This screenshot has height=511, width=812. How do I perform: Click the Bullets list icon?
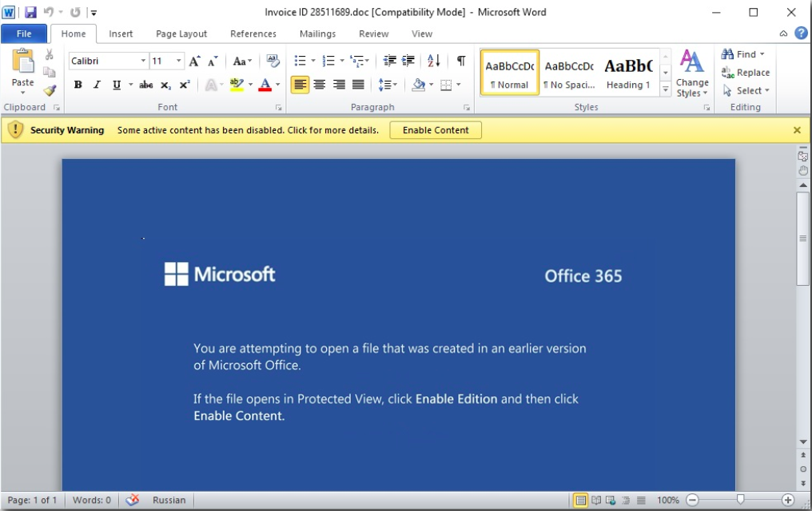click(300, 61)
